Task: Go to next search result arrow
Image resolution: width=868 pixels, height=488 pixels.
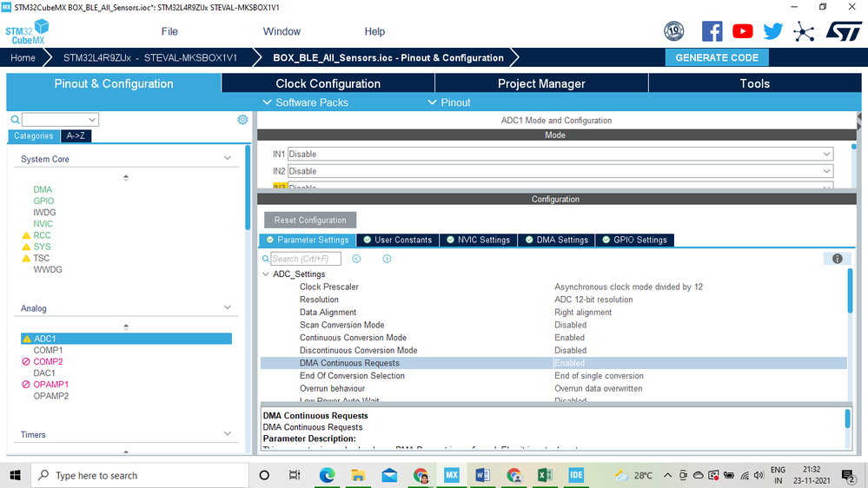Action: (x=387, y=259)
